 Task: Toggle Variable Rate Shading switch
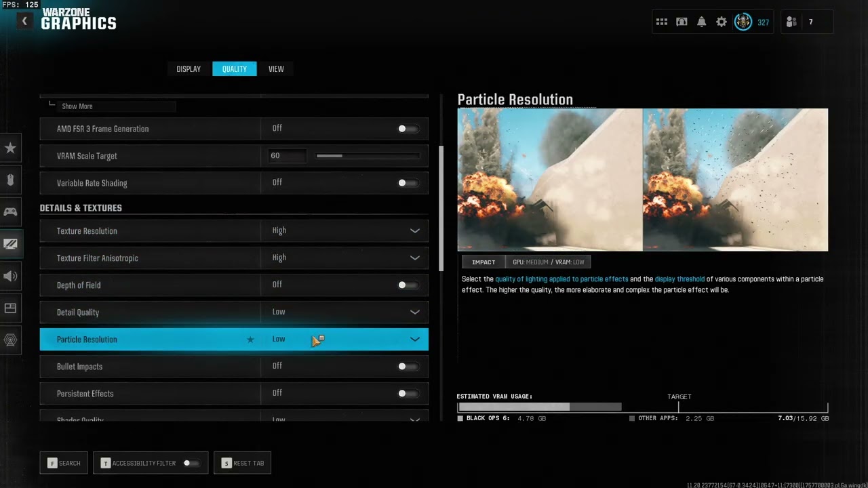[x=408, y=183]
